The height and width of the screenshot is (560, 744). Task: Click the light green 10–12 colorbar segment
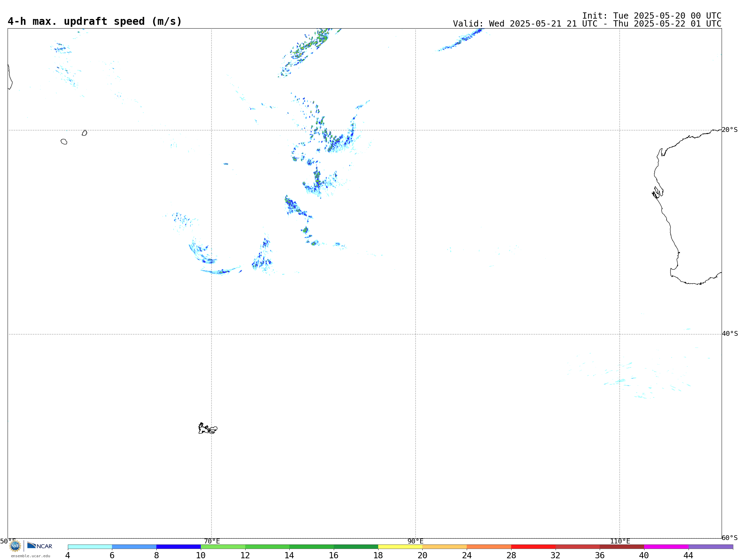223,547
